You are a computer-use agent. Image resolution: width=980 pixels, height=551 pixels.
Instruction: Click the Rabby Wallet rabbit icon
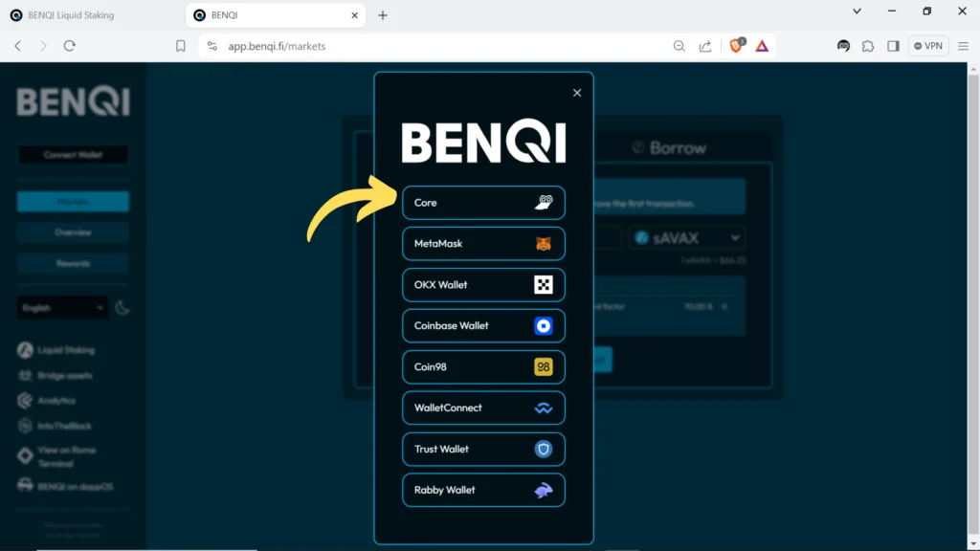(543, 490)
